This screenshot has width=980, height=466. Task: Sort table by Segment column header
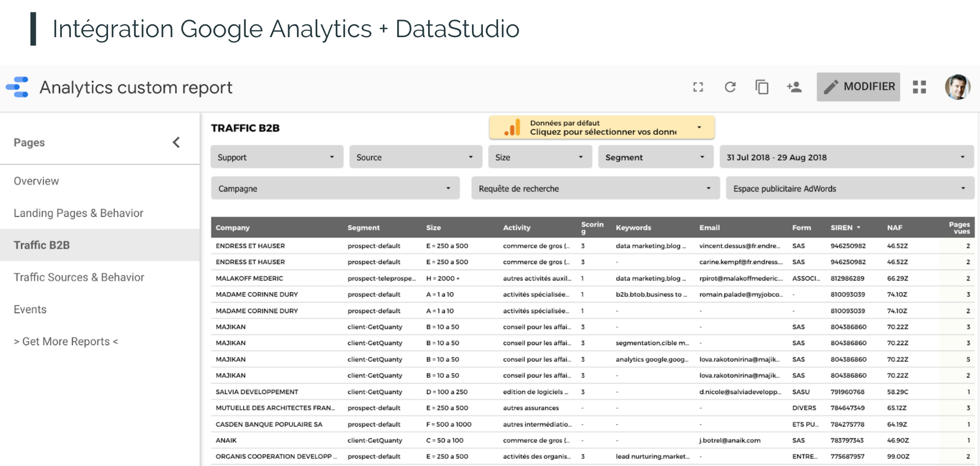click(x=363, y=228)
